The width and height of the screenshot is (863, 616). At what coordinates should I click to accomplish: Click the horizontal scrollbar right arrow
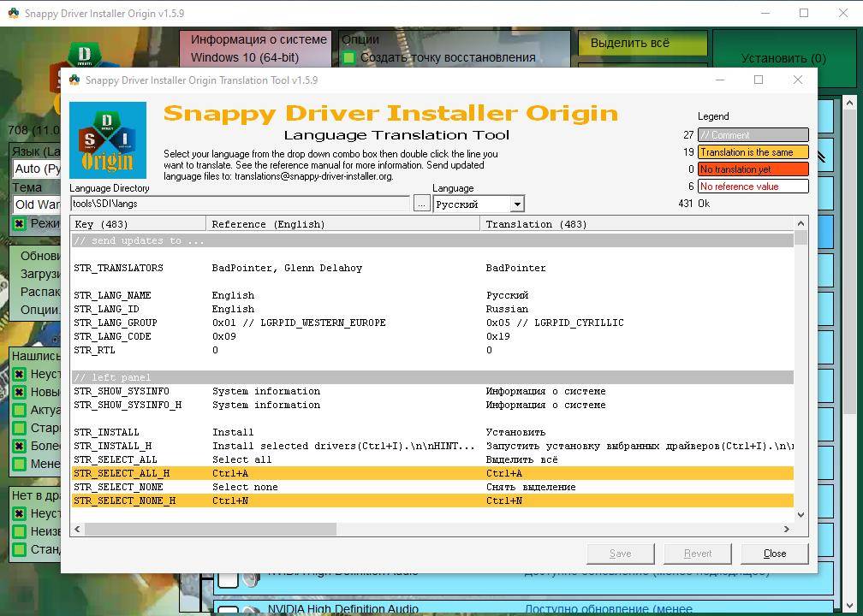pos(787,529)
